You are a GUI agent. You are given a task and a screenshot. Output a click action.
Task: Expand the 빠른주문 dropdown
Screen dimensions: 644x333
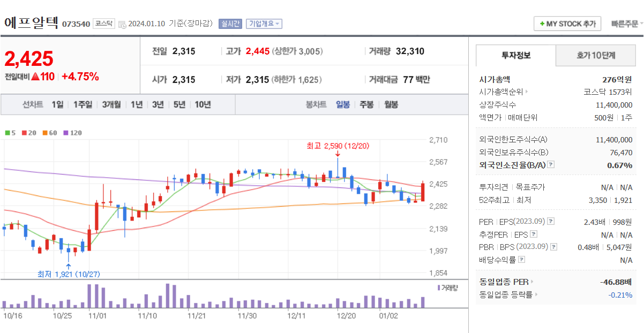(627, 24)
